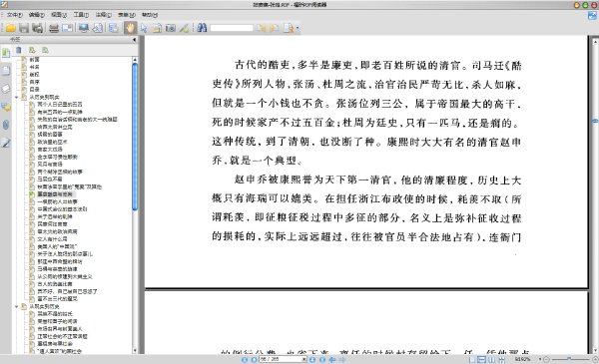Select the 版权 bookmark
This screenshot has width=599, height=364.
tap(34, 75)
